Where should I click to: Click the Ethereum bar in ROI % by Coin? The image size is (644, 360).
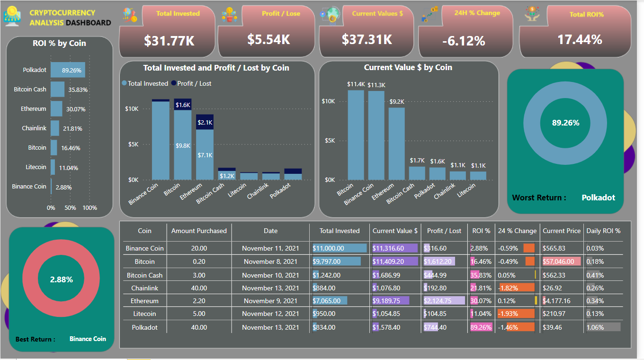coord(57,108)
